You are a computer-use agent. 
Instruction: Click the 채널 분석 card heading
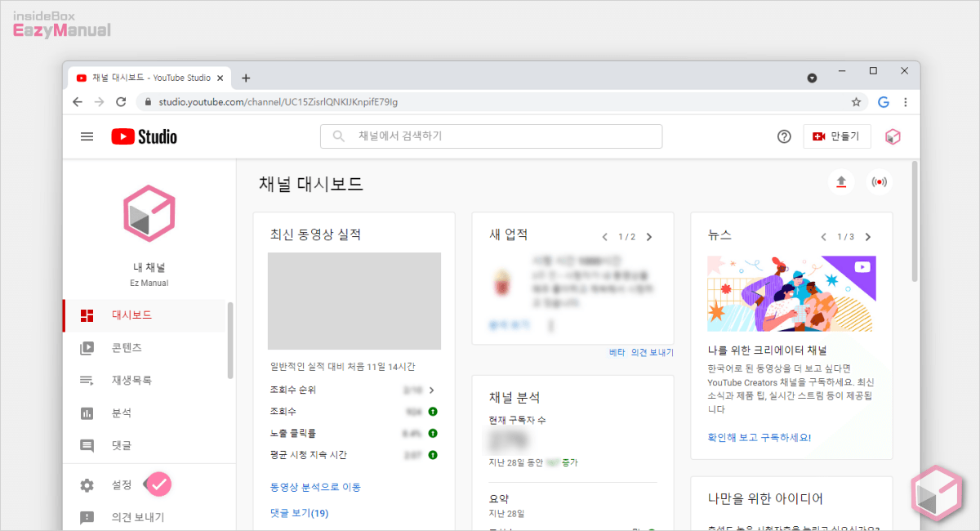(514, 398)
